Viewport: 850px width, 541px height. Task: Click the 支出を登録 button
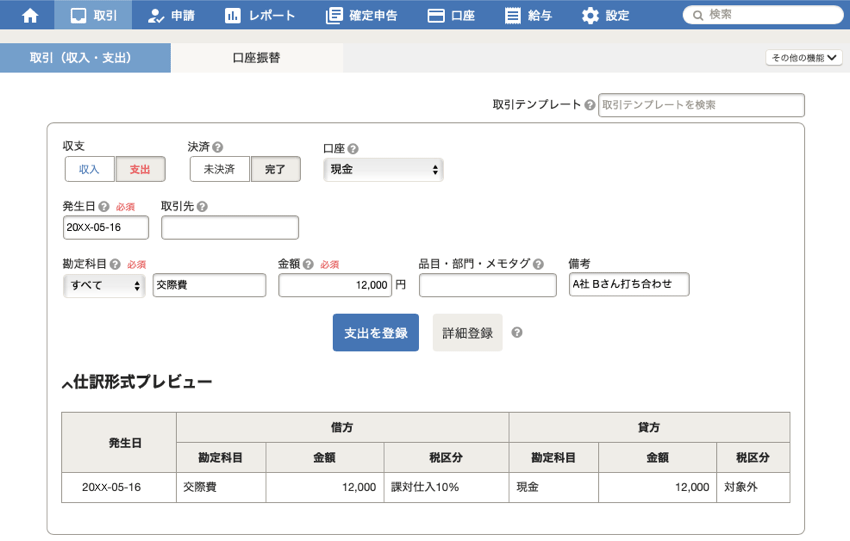375,333
